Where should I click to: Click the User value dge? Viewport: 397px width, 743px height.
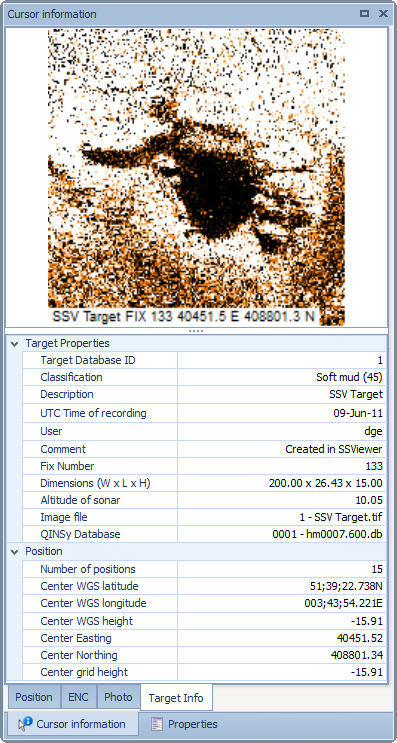pyautogui.click(x=374, y=432)
